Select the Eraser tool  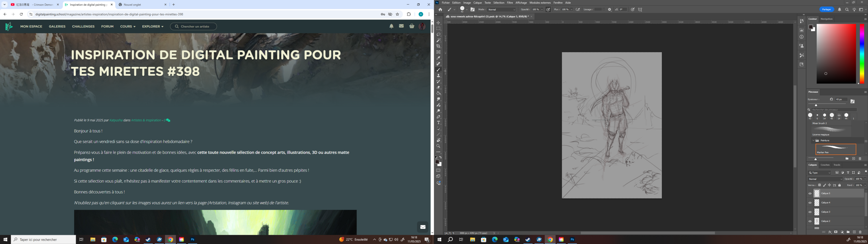[438, 87]
